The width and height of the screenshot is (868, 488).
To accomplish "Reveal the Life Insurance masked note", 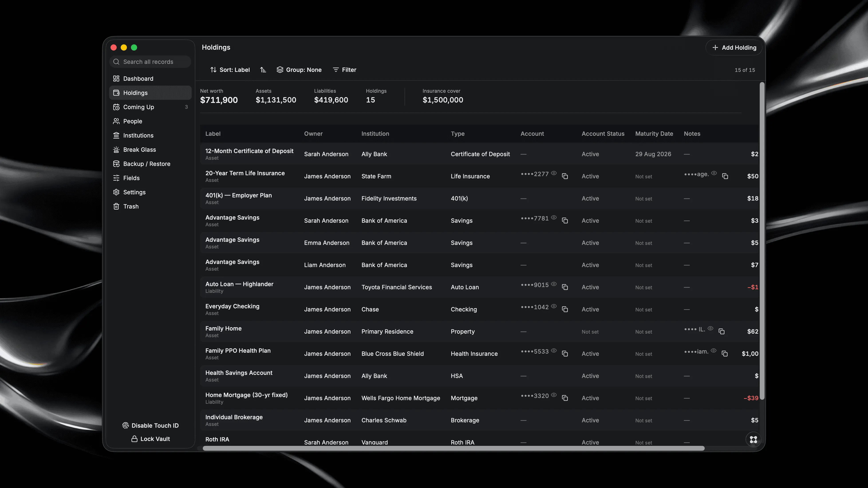I will (714, 173).
